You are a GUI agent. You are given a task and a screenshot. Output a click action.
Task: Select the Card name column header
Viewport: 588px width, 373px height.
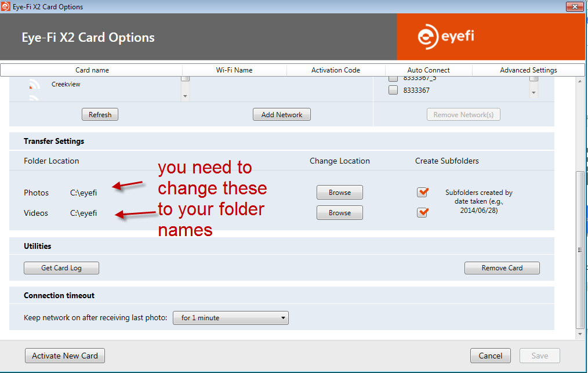tap(92, 70)
